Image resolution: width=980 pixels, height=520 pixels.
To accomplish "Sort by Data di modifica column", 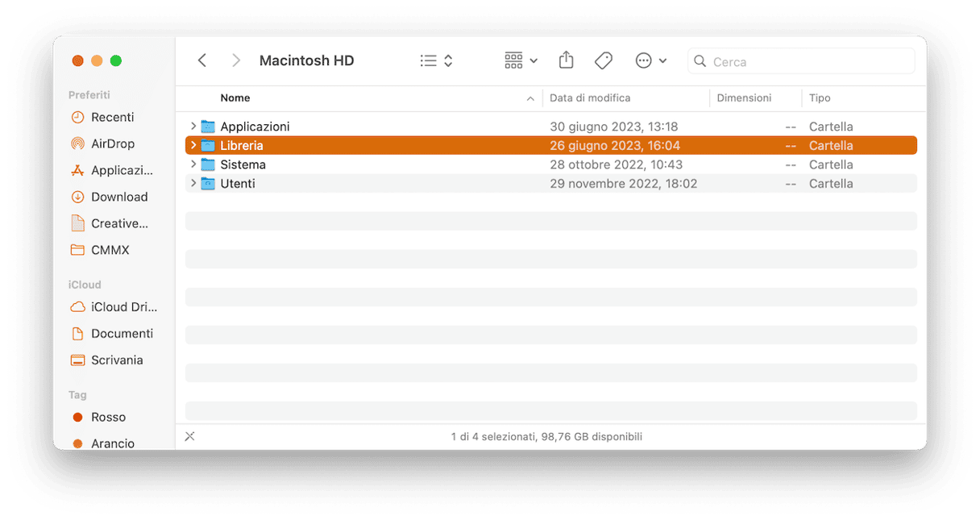I will click(x=590, y=98).
